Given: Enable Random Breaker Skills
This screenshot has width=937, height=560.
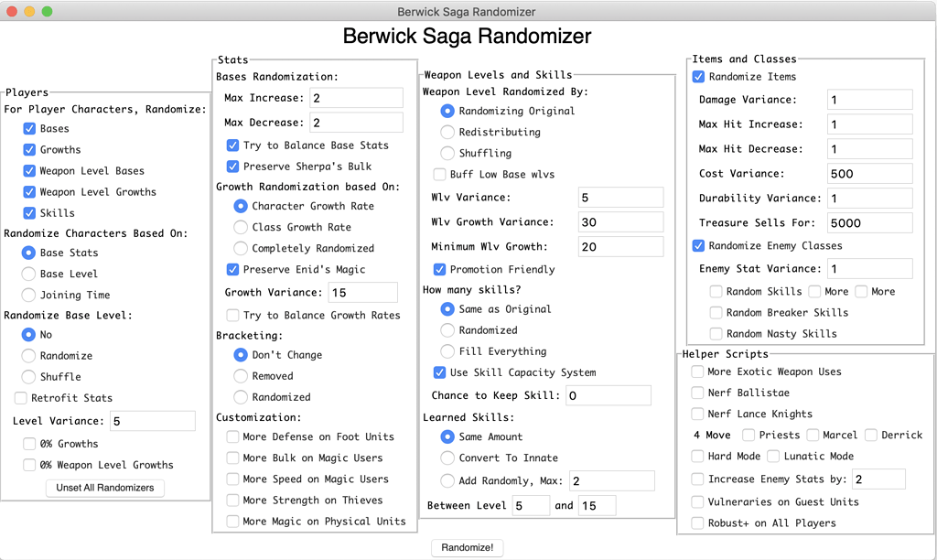Looking at the screenshot, I should (717, 312).
